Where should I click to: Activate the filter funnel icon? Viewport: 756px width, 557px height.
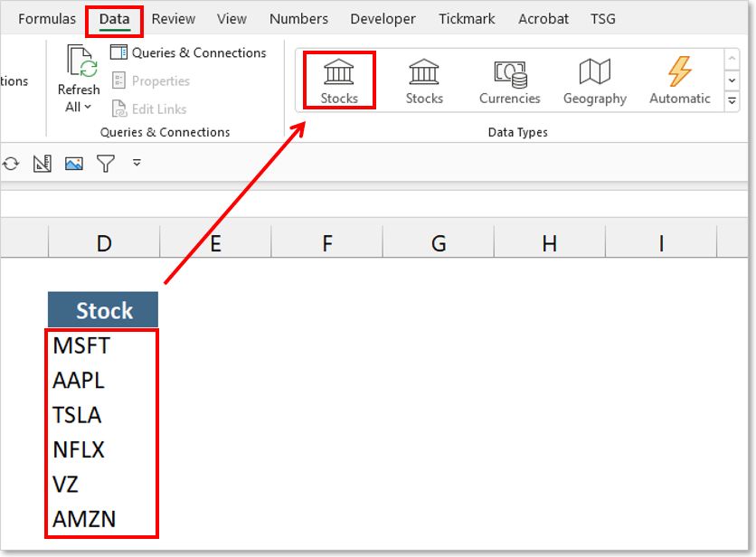pos(106,163)
